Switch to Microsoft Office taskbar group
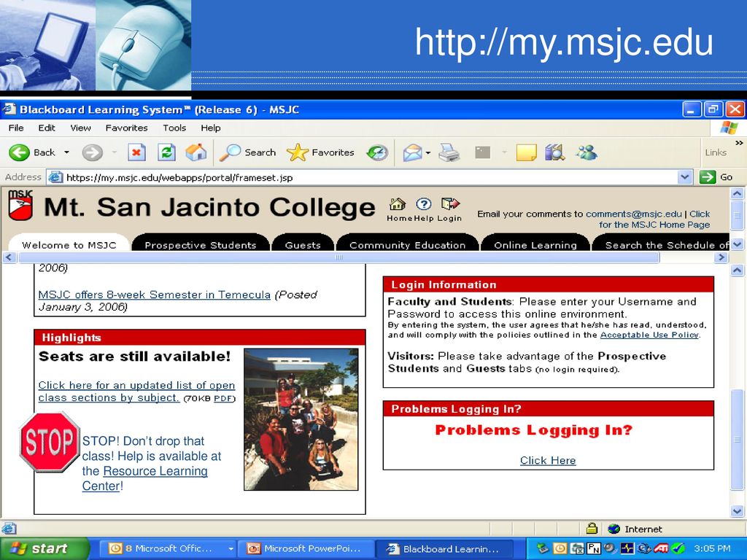The image size is (747, 560). point(169,548)
